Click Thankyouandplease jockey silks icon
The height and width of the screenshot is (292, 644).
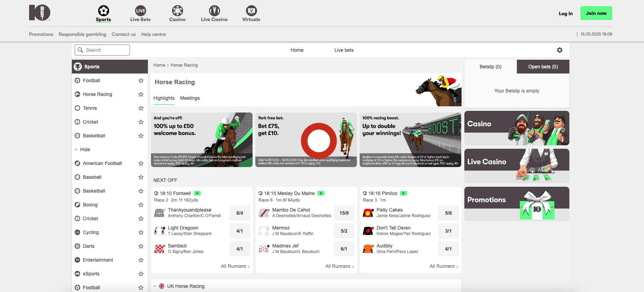pyautogui.click(x=159, y=213)
